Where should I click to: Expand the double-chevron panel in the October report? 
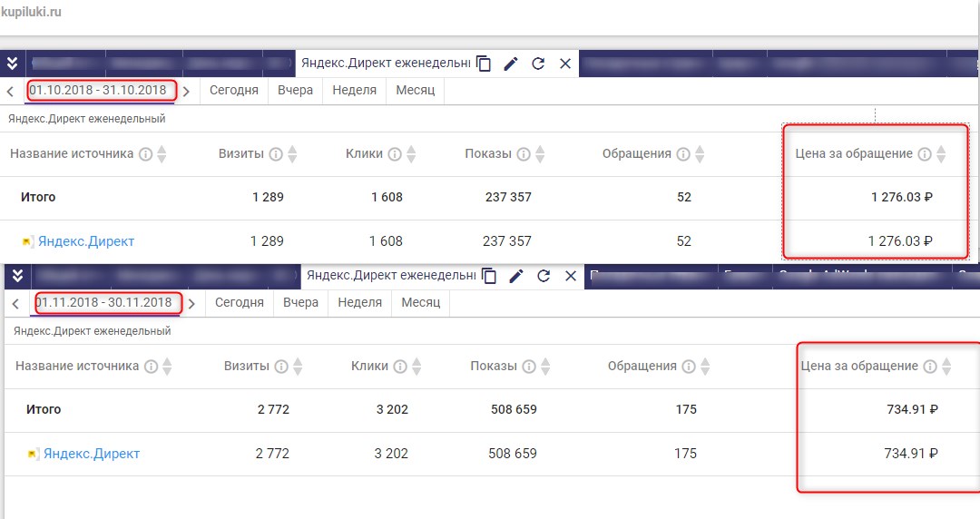(x=13, y=64)
